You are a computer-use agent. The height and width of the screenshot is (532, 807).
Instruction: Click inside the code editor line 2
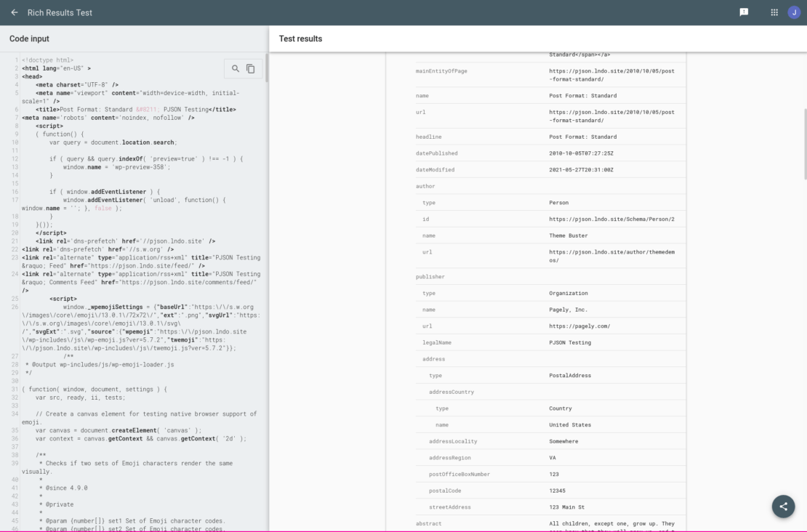(57, 68)
